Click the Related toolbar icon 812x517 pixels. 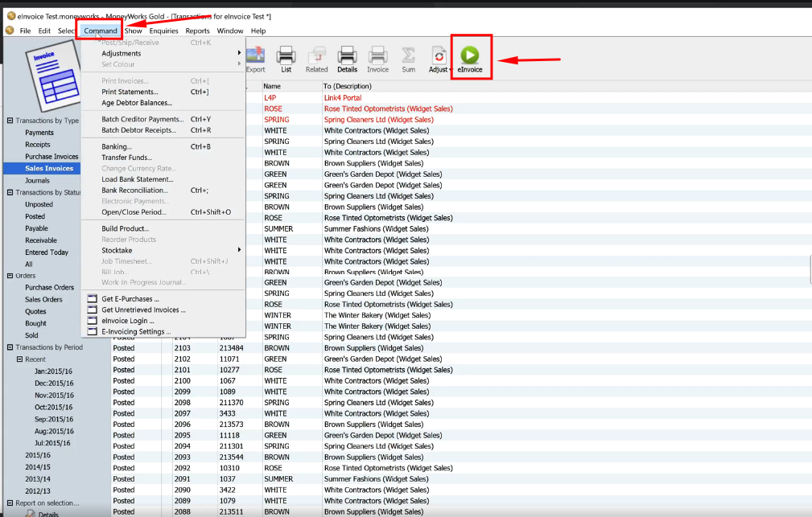(316, 55)
